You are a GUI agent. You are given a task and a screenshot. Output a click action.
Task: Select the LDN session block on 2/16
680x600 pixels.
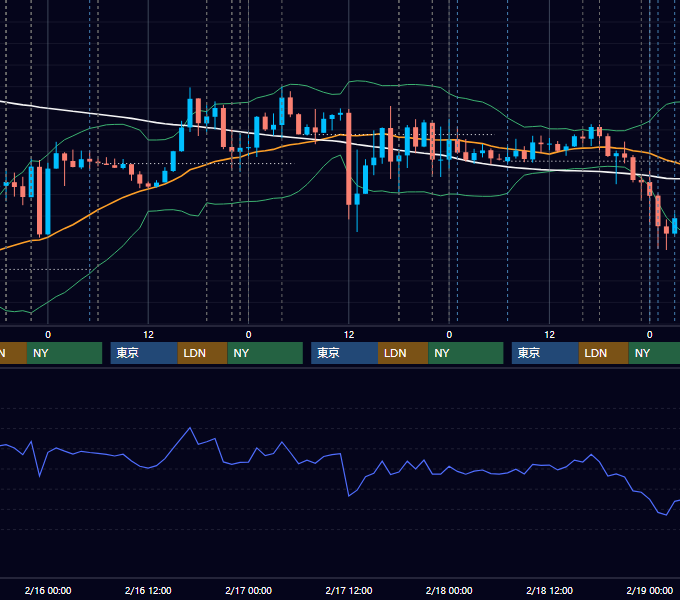click(x=203, y=353)
